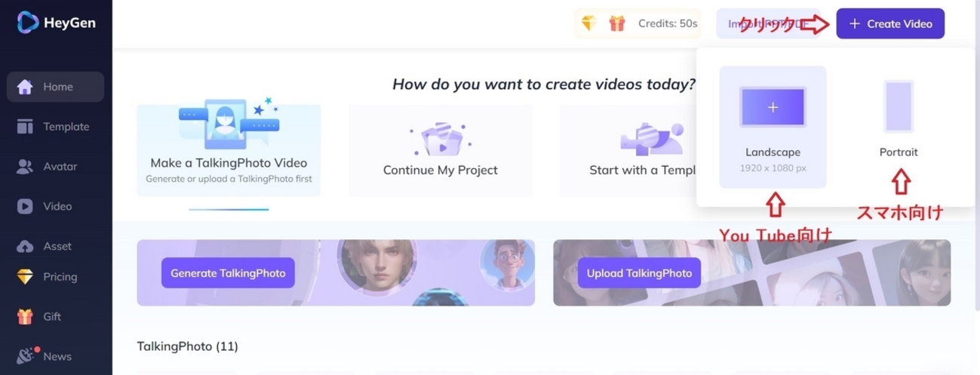
Task: Click the gift icon beside Credits
Action: (x=617, y=23)
